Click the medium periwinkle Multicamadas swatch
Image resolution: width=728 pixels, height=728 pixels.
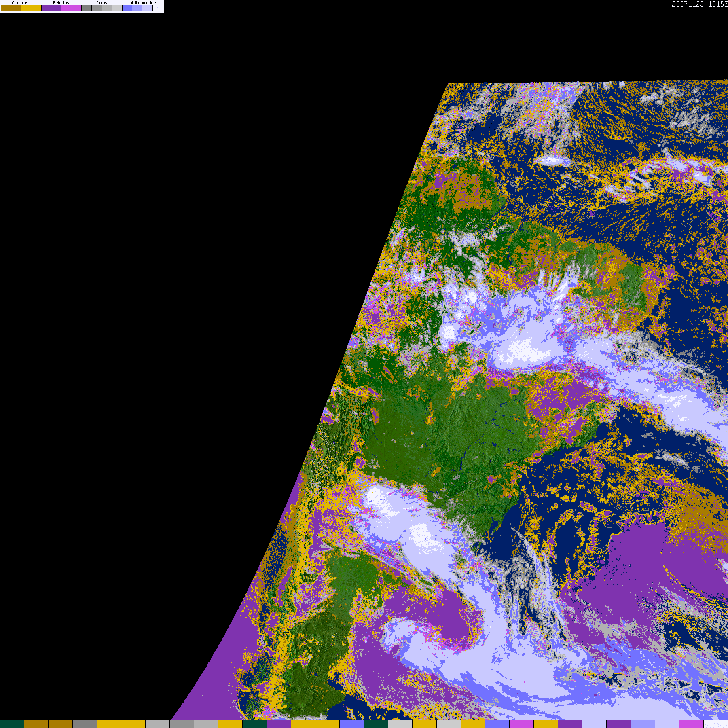pos(137,8)
